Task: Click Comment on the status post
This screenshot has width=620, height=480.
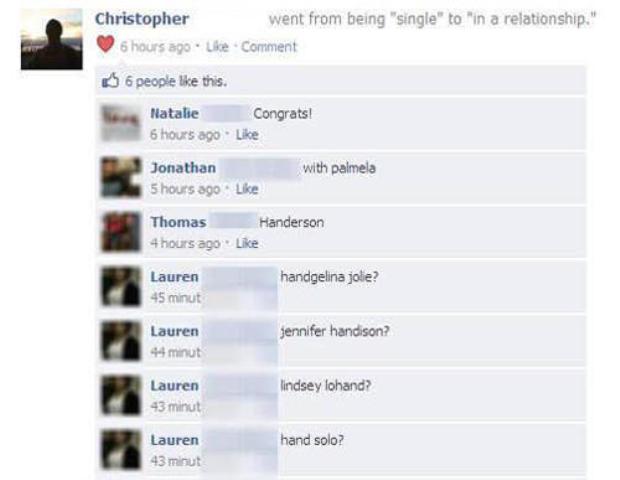Action: coord(269,47)
